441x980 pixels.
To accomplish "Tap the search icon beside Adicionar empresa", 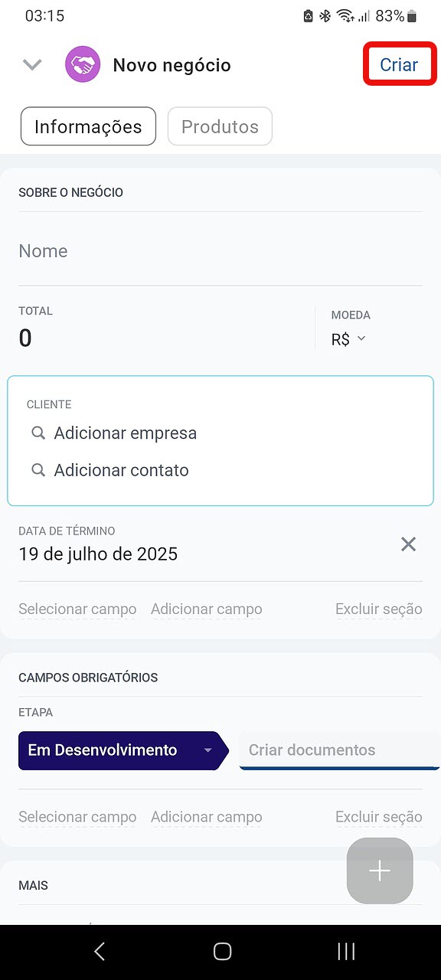I will click(38, 433).
